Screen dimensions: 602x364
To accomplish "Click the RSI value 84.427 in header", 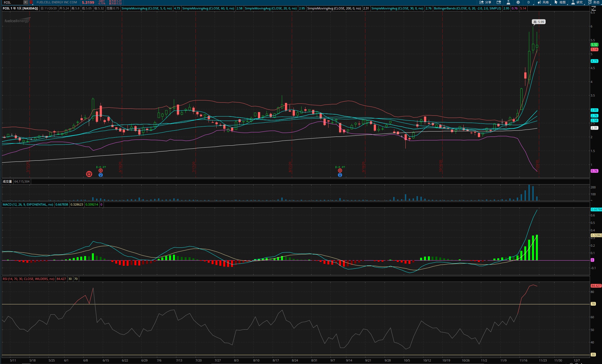I will pyautogui.click(x=61, y=279).
